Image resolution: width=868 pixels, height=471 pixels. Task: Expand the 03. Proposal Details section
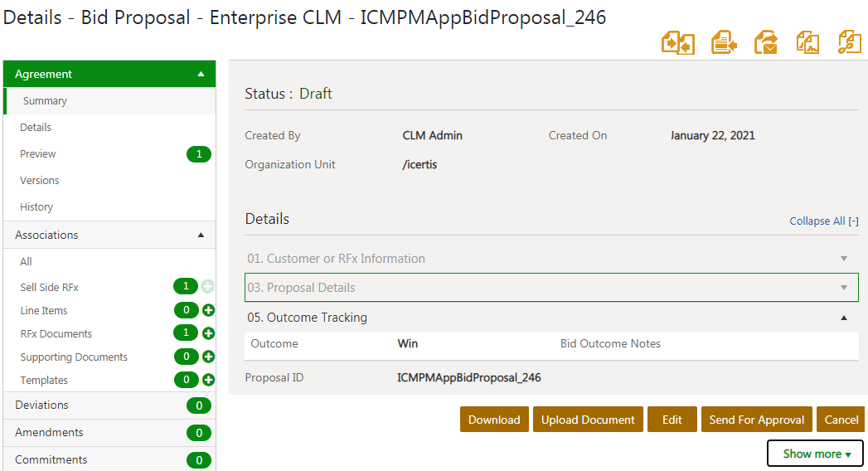click(844, 288)
